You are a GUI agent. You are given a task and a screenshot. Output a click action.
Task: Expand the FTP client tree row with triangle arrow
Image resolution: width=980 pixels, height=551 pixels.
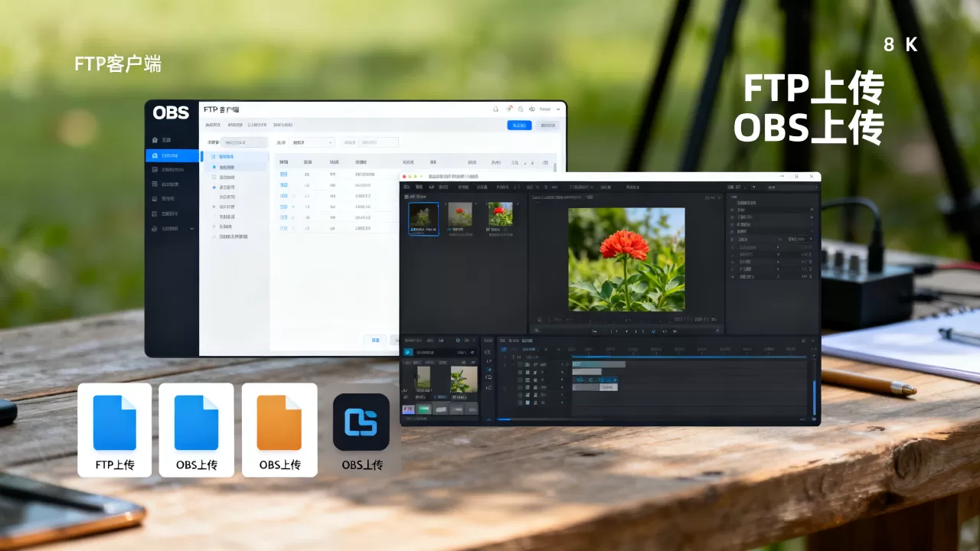(x=214, y=207)
